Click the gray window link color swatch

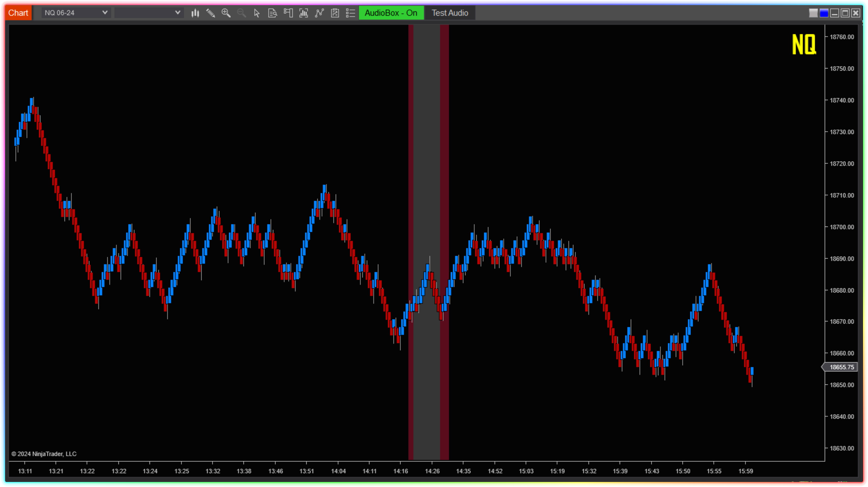click(813, 13)
